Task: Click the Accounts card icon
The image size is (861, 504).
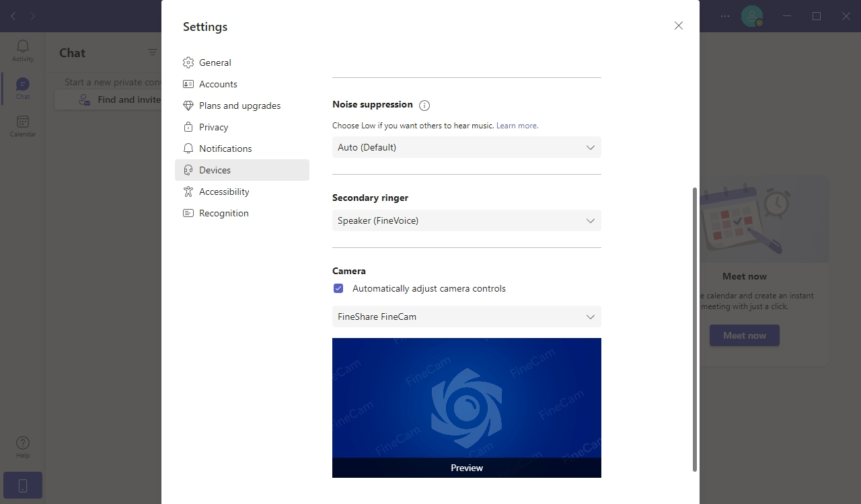Action: tap(188, 84)
